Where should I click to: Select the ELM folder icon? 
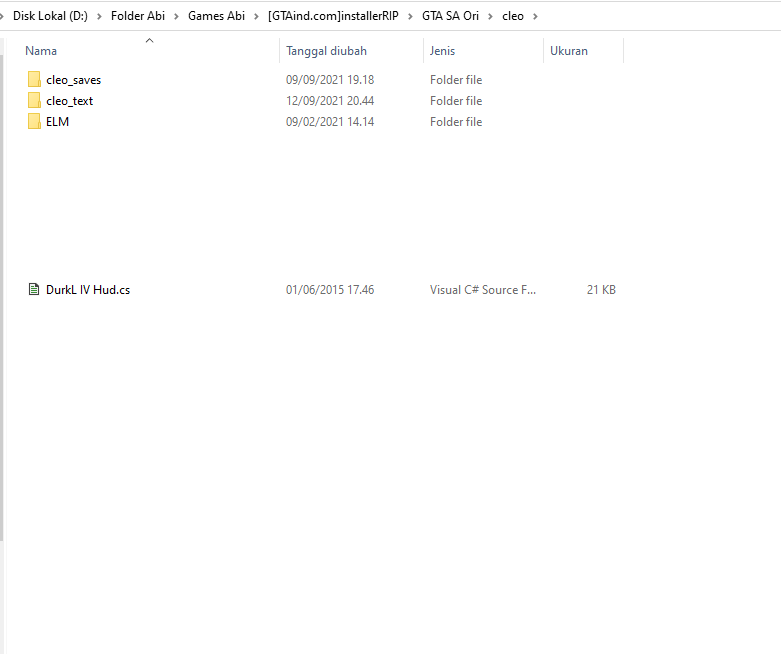(x=34, y=122)
